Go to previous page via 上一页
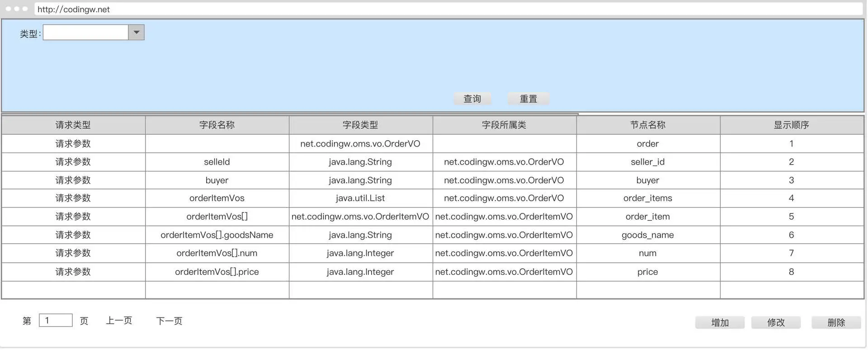868x350 pixels. click(x=119, y=321)
